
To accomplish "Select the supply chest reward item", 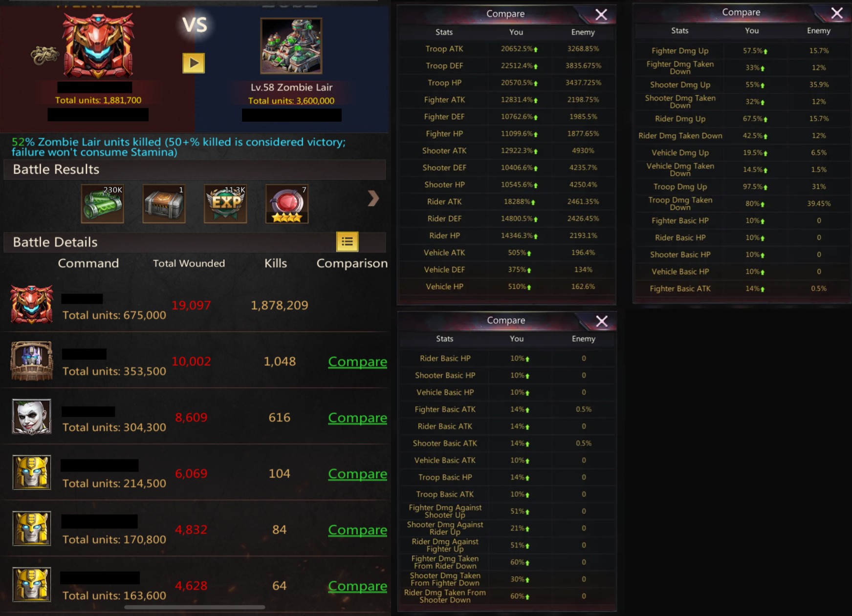I will 164,204.
